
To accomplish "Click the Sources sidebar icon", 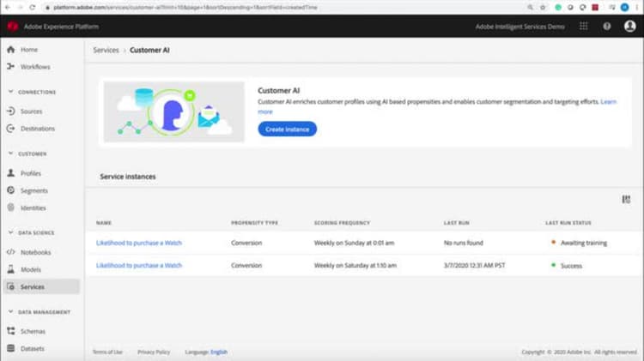I will tap(11, 111).
